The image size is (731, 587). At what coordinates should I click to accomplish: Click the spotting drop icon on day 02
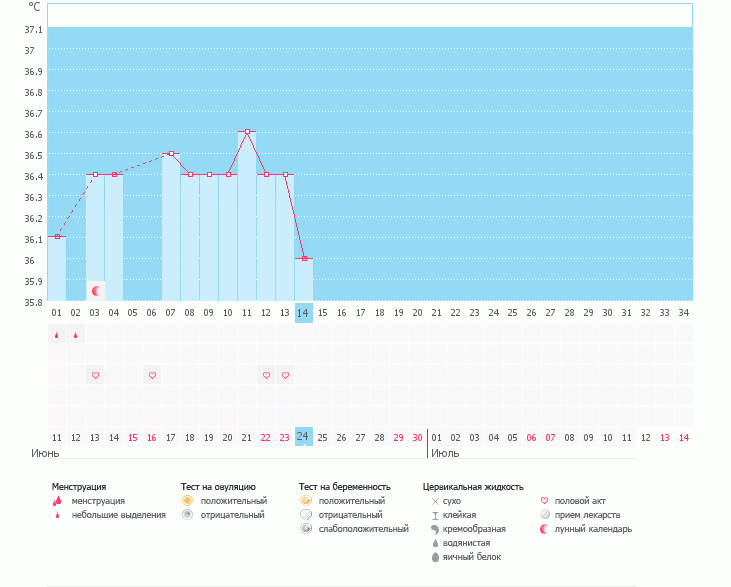pyautogui.click(x=76, y=336)
